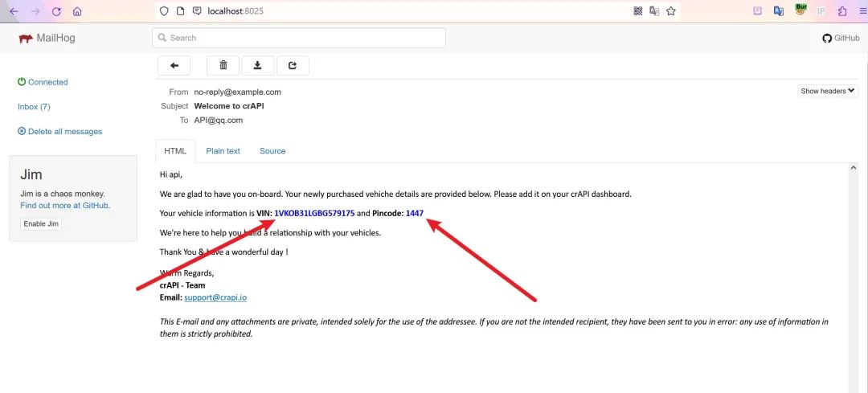Click the crAPI - Team signature text
This screenshot has height=393, width=868.
point(182,285)
